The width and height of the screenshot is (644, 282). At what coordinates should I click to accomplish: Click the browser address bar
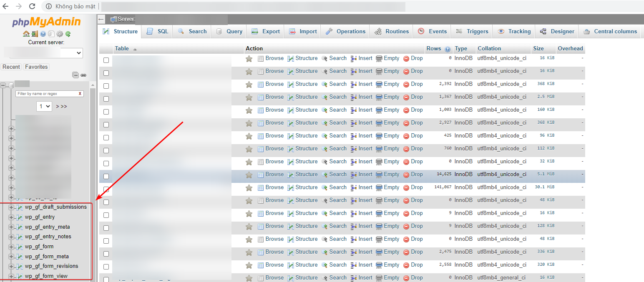253,6
